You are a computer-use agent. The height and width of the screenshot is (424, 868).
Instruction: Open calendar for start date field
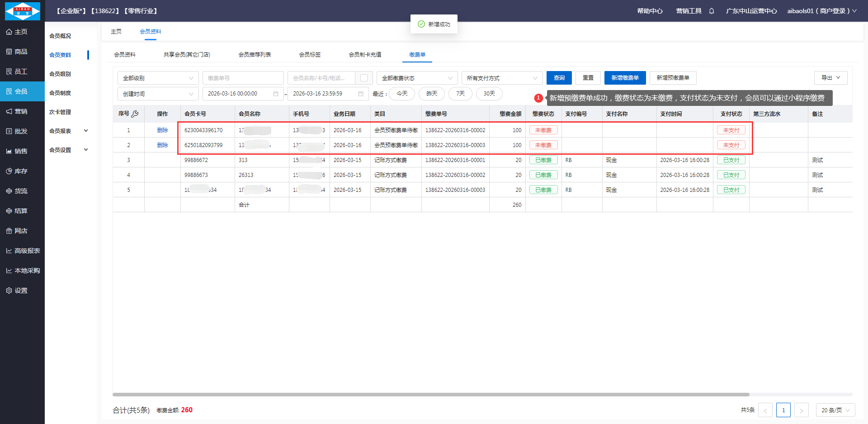coord(275,94)
